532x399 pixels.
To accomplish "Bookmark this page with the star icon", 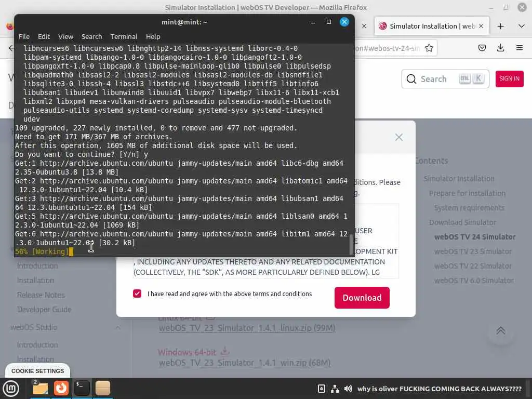I will pyautogui.click(x=429, y=48).
